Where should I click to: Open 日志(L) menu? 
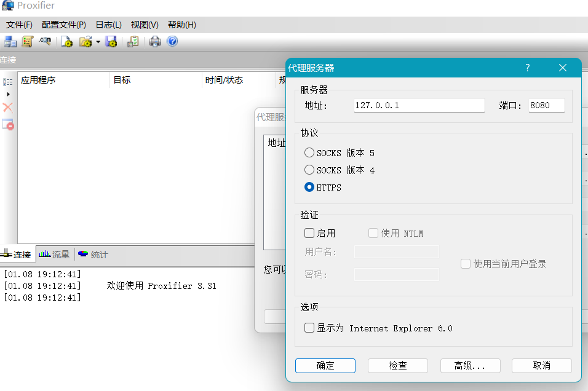point(108,25)
